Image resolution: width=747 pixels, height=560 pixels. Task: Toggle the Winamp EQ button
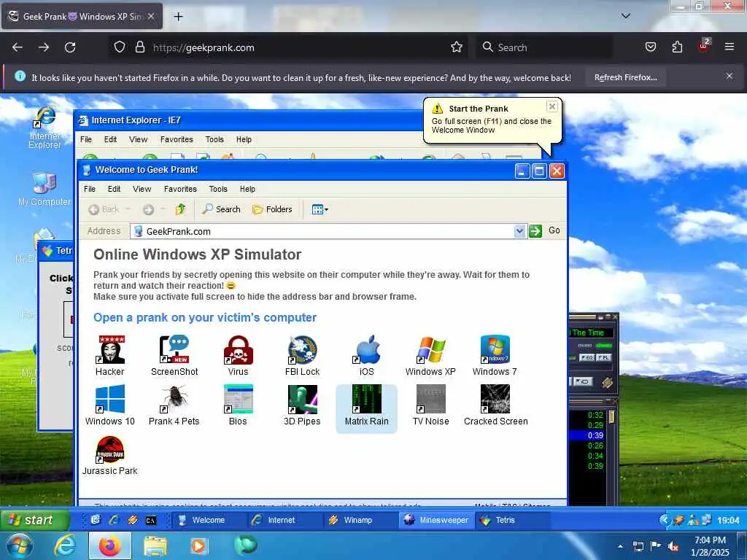point(587,357)
